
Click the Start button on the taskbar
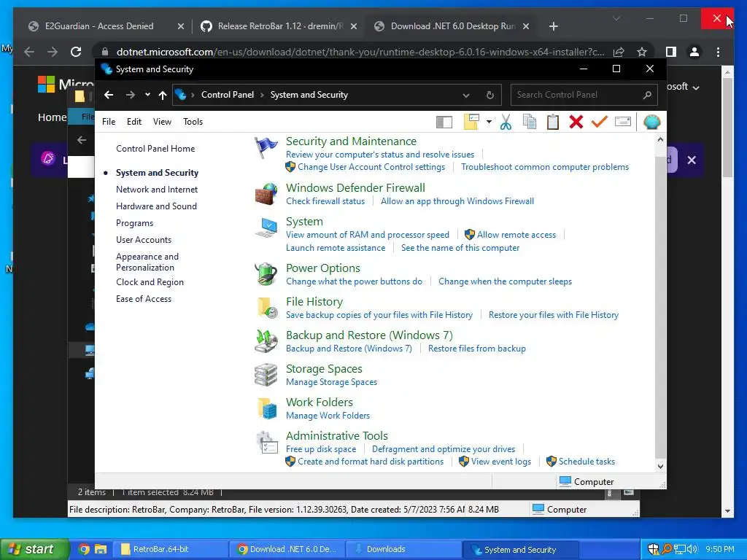tap(34, 549)
